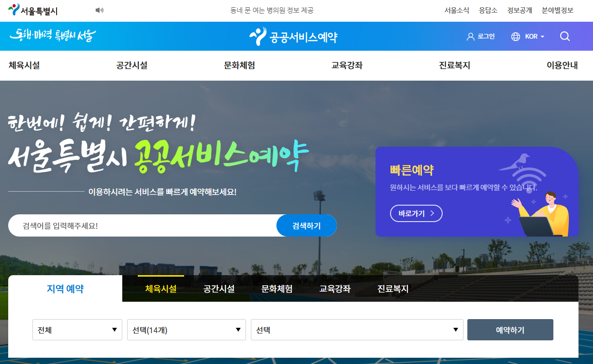Select the 공간시설 tab in reservation panel
Screen dimensions: 593x364
(219, 289)
